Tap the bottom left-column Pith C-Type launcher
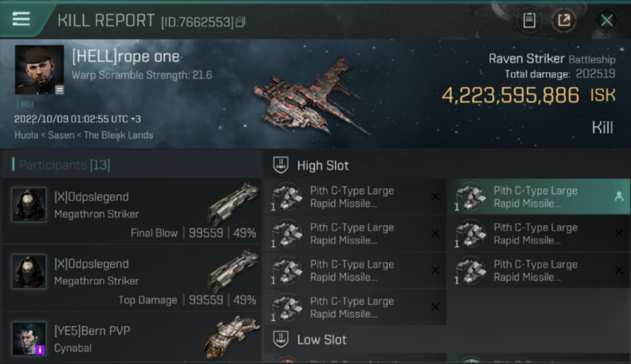The height and width of the screenshot is (364, 631). (355, 307)
